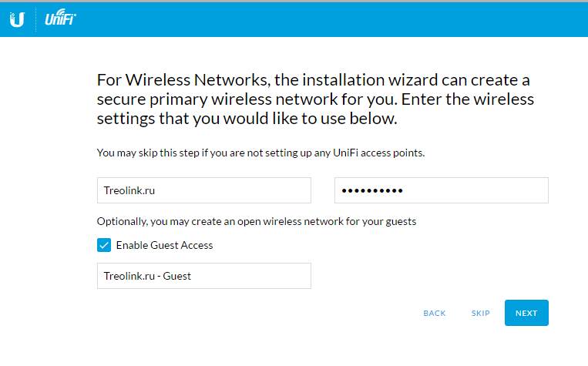Click the word "Guest" in the guest network field
Screen dimensions: 588x366
(176, 276)
